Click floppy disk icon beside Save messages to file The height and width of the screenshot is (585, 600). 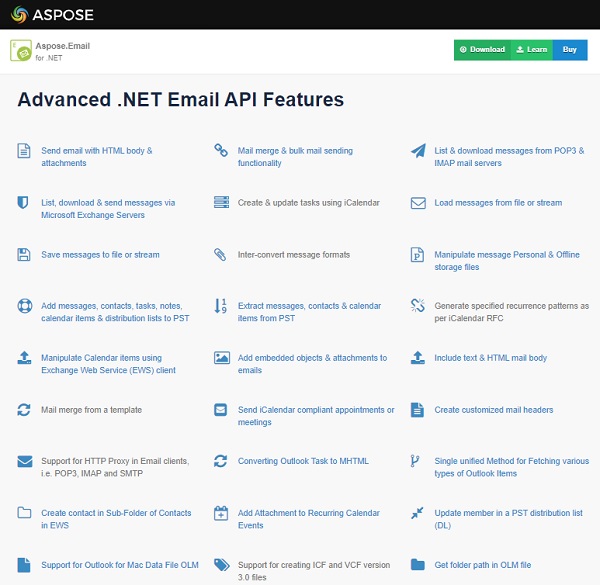pos(24,254)
